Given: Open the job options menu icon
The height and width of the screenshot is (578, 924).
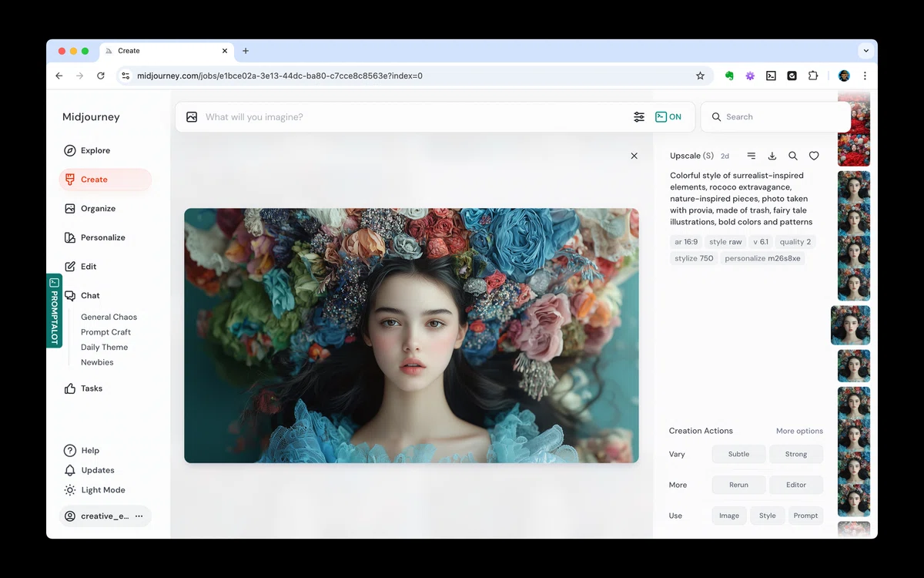Looking at the screenshot, I should (752, 156).
